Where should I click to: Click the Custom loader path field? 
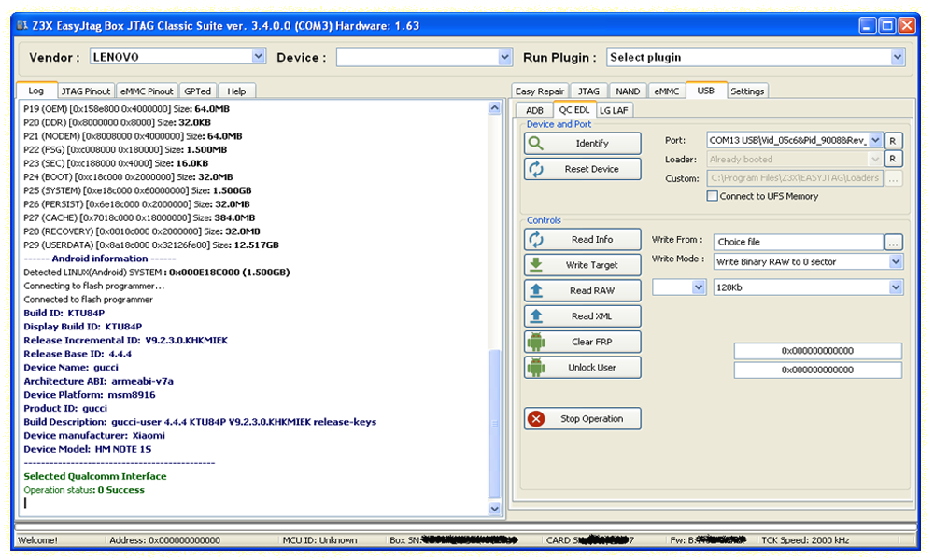pos(795,178)
